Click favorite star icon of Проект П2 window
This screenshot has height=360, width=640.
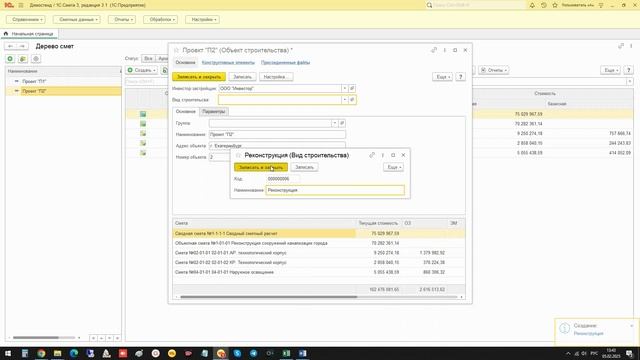pyautogui.click(x=176, y=50)
